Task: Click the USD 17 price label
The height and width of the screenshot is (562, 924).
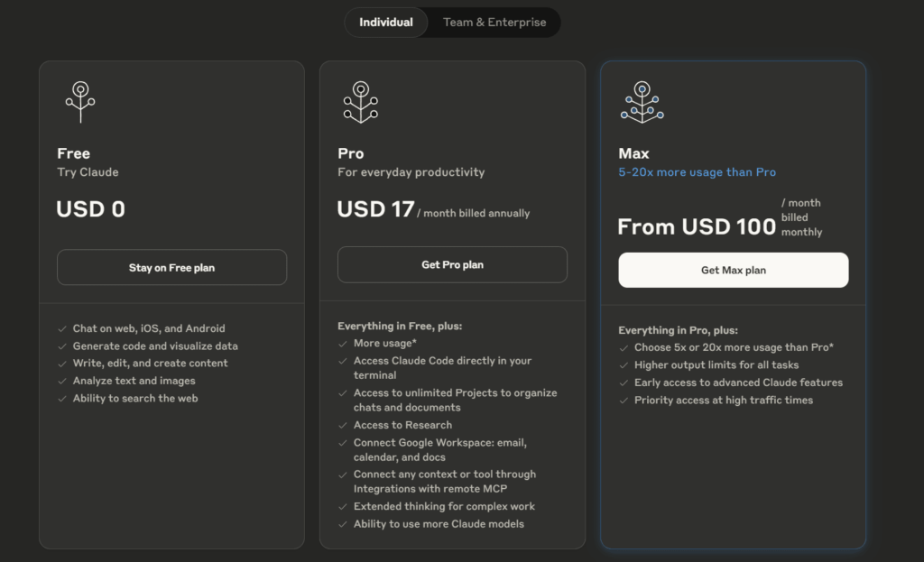Action: (x=375, y=209)
